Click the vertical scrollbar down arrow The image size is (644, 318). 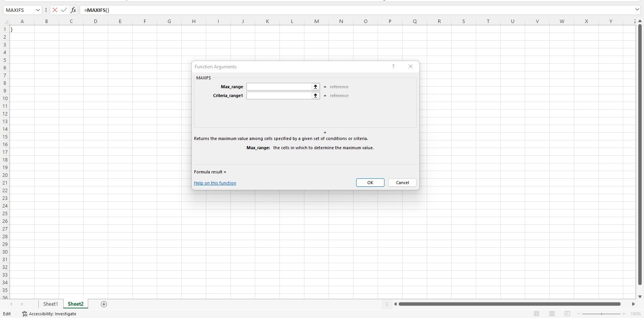click(640, 297)
